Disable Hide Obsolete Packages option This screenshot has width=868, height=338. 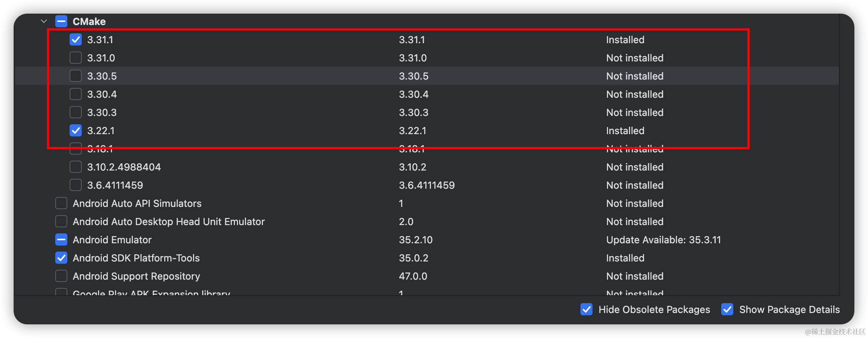tap(586, 309)
